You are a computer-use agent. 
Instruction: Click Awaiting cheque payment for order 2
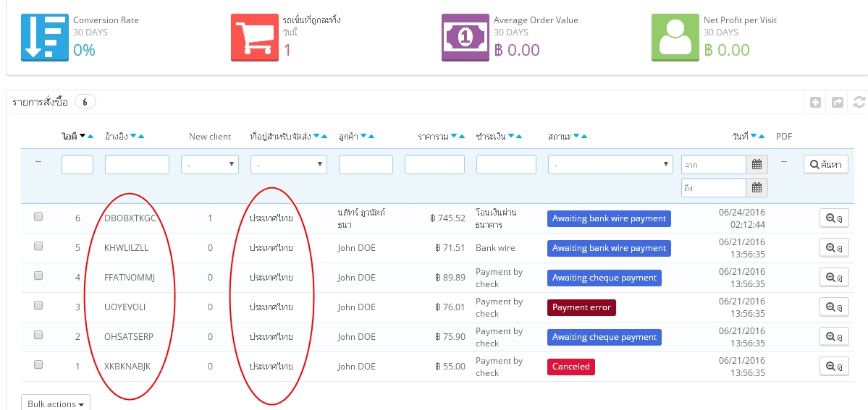click(604, 337)
